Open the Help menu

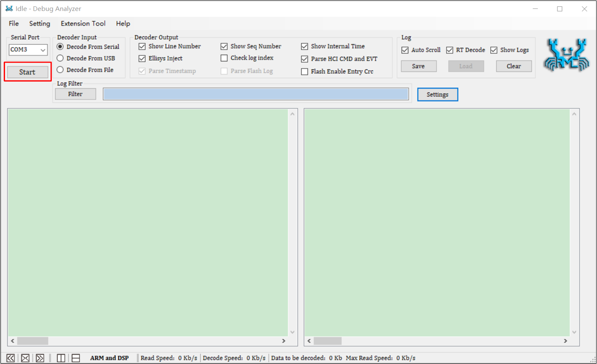[x=123, y=24]
